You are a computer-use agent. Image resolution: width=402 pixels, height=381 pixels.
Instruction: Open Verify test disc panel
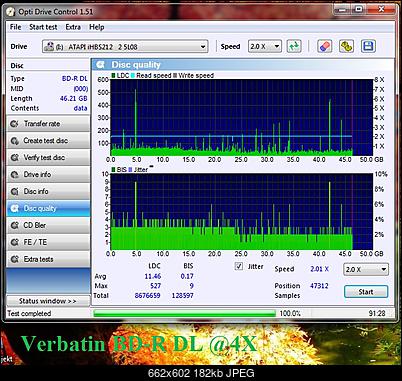48,157
